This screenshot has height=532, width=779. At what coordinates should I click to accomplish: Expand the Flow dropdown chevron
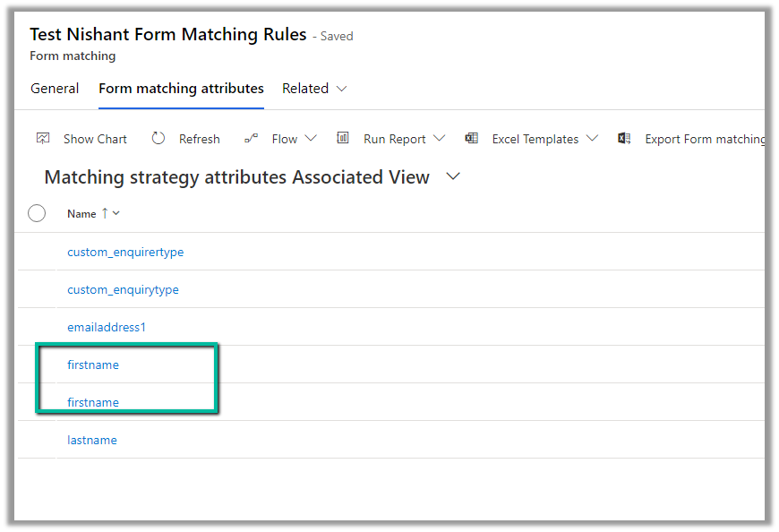[311, 139]
